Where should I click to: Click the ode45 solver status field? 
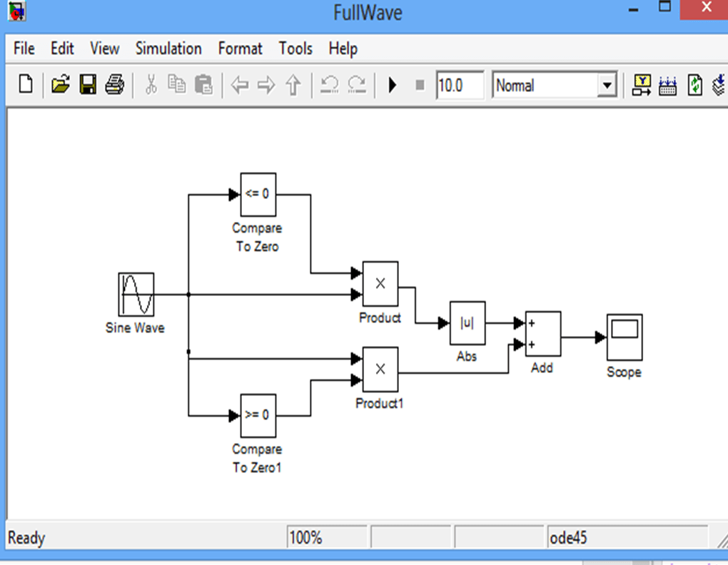[627, 538]
